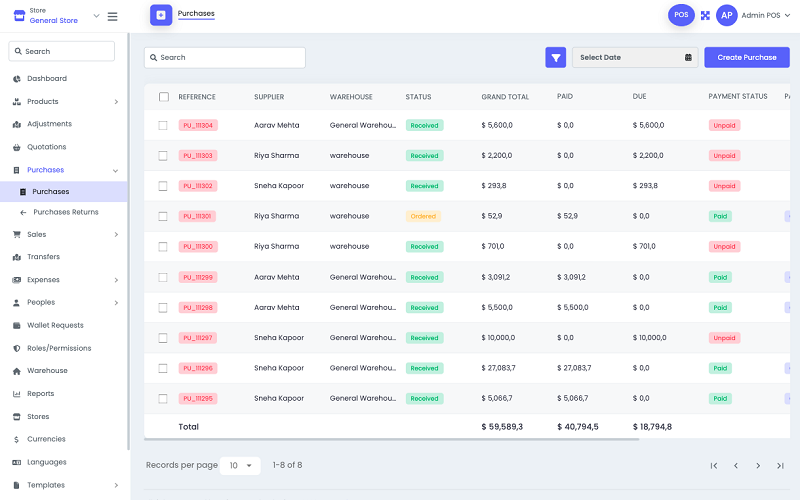The image size is (800, 500).
Task: Open the POS button in header
Action: [681, 15]
